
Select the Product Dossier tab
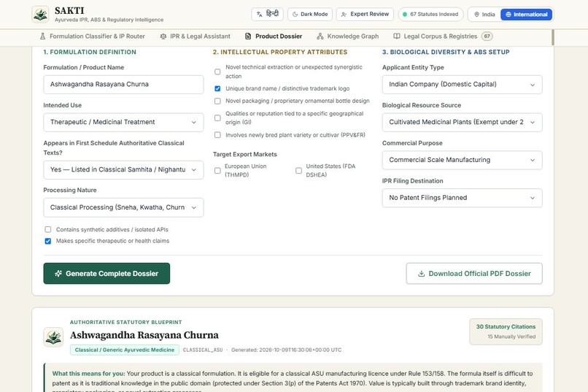(274, 36)
